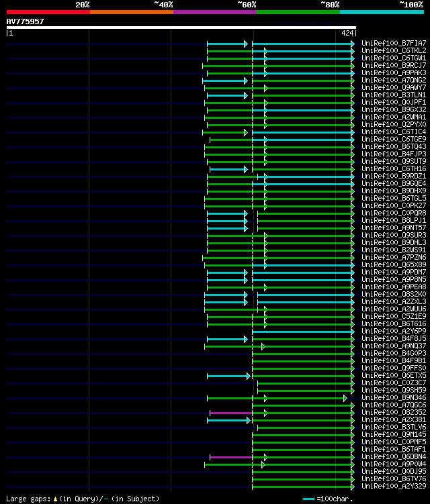Open UniRef100_B6TGL5 alignment
The width and height of the screenshot is (430, 504).
[394, 199]
